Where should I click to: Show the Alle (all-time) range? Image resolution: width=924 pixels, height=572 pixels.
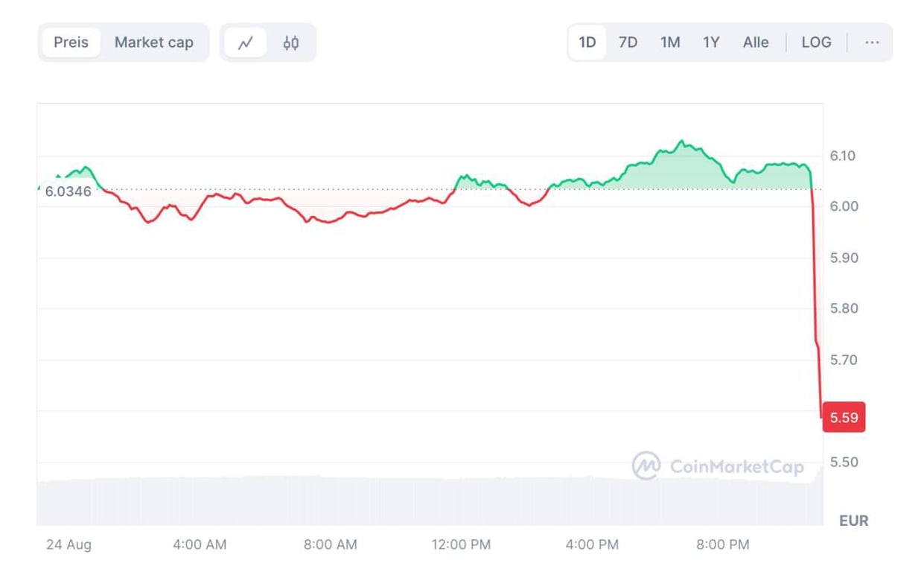[755, 42]
